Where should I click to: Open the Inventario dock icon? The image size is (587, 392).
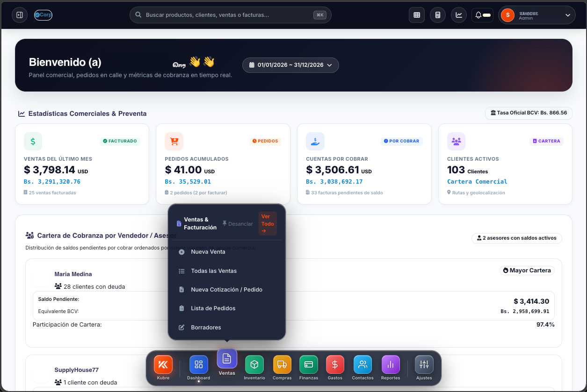coord(254,364)
